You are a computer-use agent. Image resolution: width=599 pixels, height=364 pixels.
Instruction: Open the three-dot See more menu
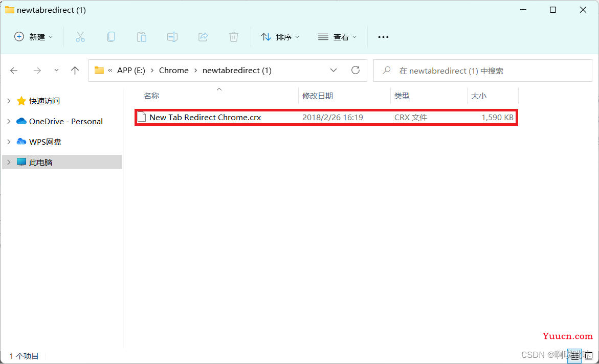point(383,37)
